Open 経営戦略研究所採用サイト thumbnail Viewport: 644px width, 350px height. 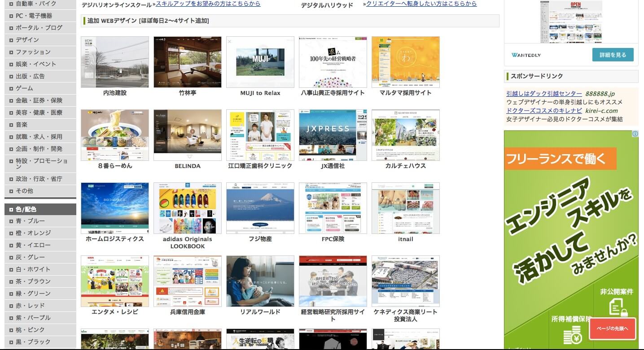click(333, 281)
